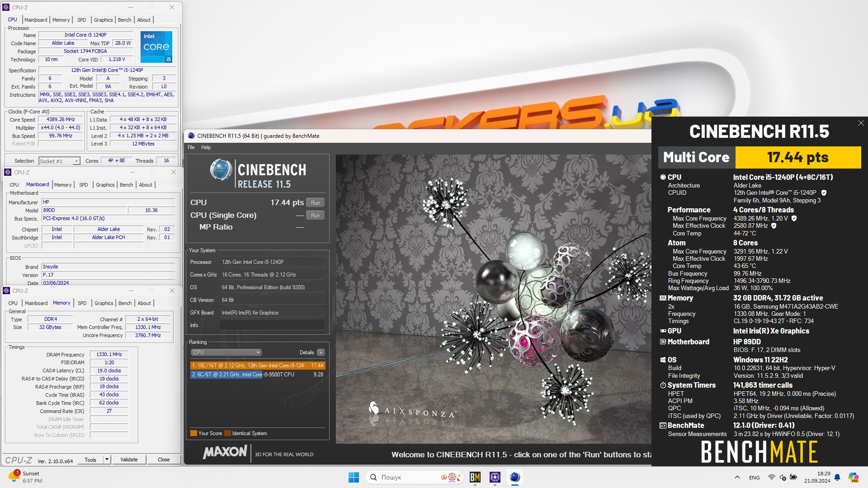Open the CPU-Z taskbar icon
The height and width of the screenshot is (488, 868).
pyautogui.click(x=495, y=477)
